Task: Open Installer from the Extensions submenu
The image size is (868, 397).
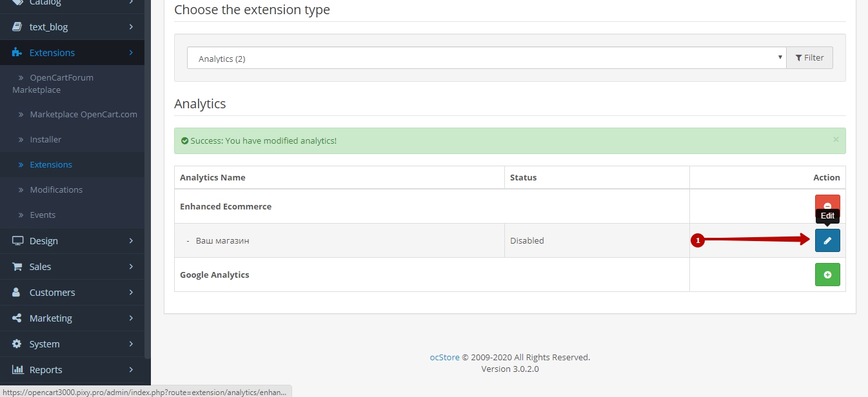Action: pos(45,139)
